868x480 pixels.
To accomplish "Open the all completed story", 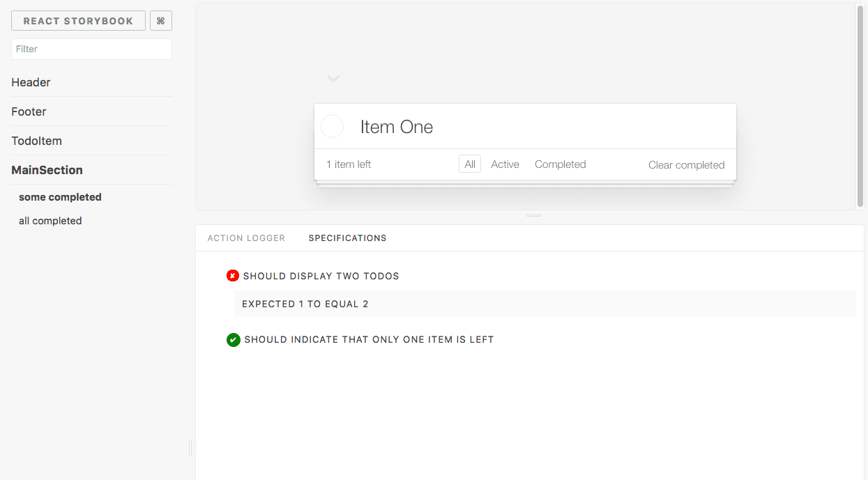I will coord(50,221).
